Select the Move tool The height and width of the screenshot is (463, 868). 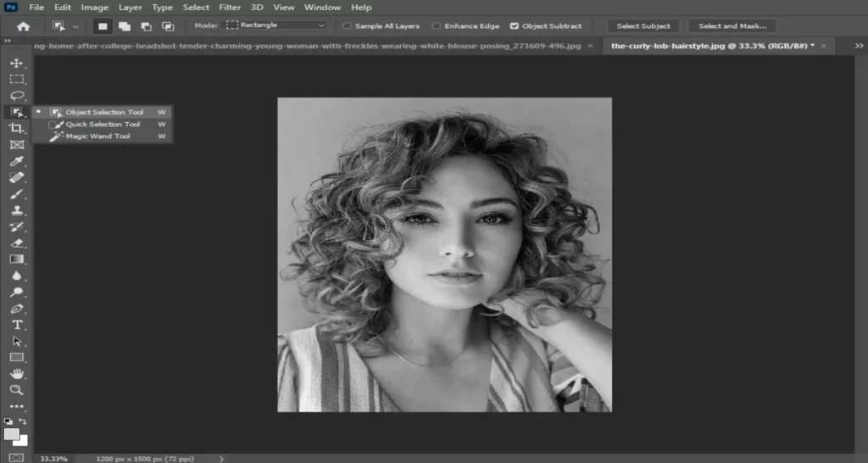[x=17, y=63]
